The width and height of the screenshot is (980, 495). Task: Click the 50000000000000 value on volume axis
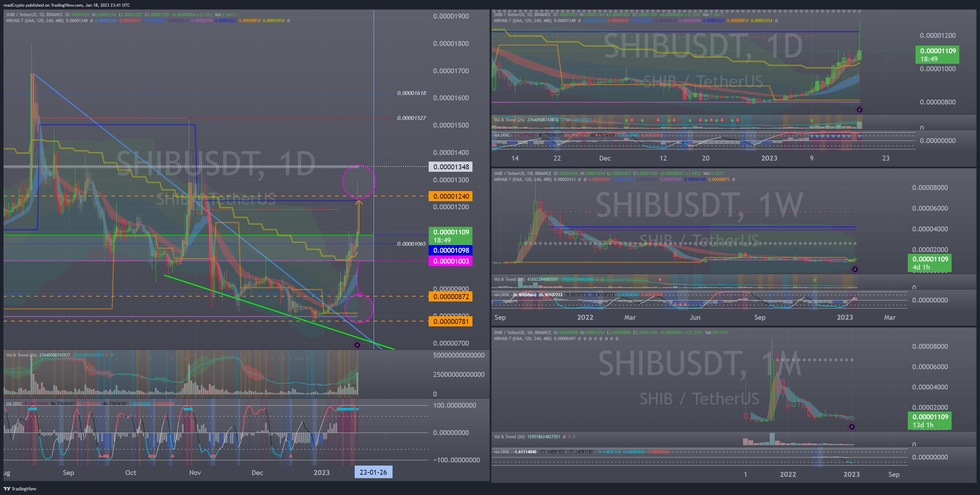pyautogui.click(x=459, y=355)
